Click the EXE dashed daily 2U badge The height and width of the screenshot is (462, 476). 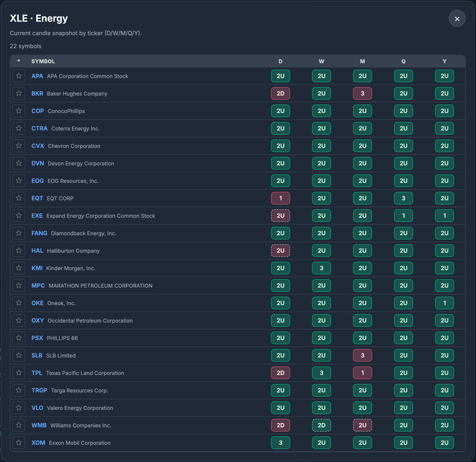click(280, 216)
